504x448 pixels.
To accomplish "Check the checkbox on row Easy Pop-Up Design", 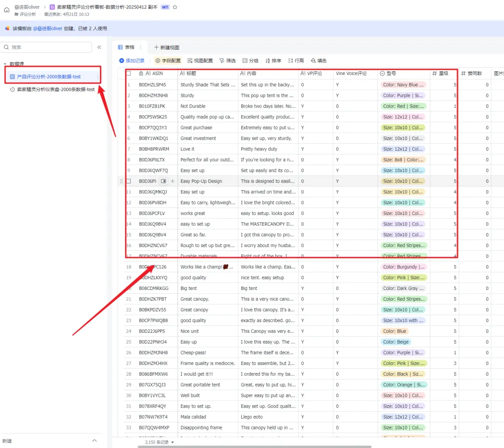I will click(129, 181).
